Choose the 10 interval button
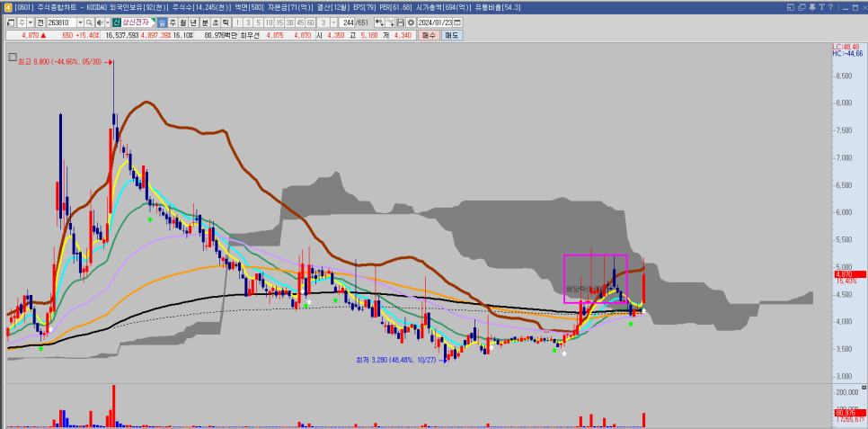 [x=269, y=22]
